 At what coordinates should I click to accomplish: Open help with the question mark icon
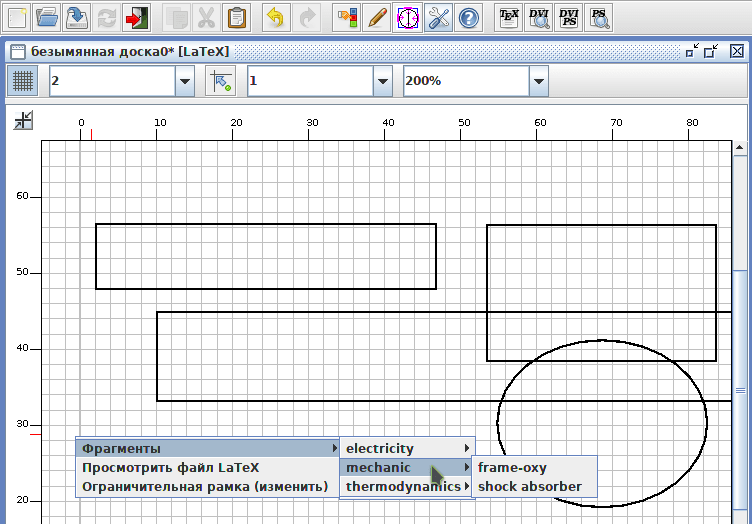click(469, 18)
